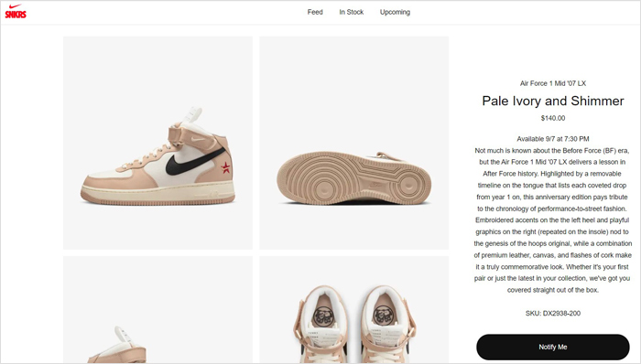This screenshot has width=641, height=364.
Task: Open the Nike SNKRS logo home link
Action: coord(16,11)
